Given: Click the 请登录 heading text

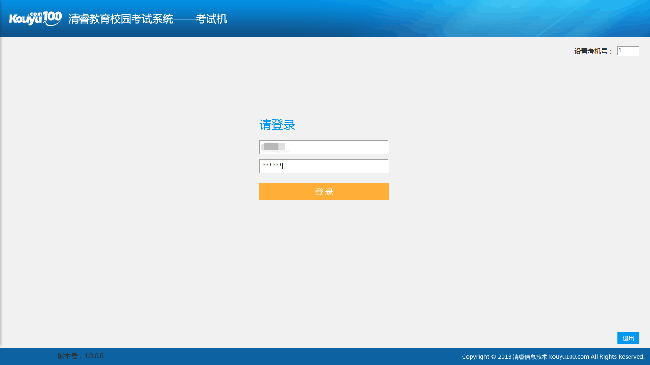Looking at the screenshot, I should pyautogui.click(x=277, y=125).
